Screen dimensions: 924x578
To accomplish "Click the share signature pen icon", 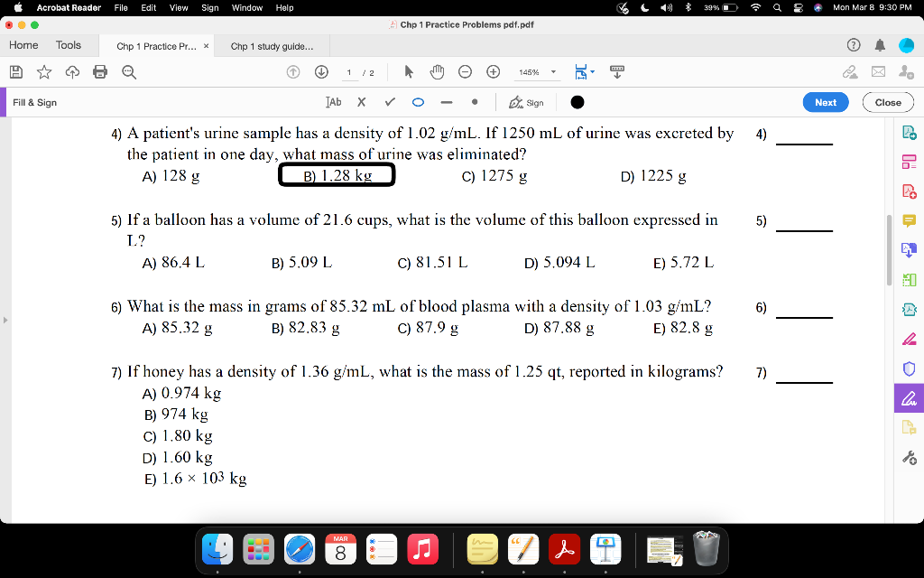I will (850, 72).
